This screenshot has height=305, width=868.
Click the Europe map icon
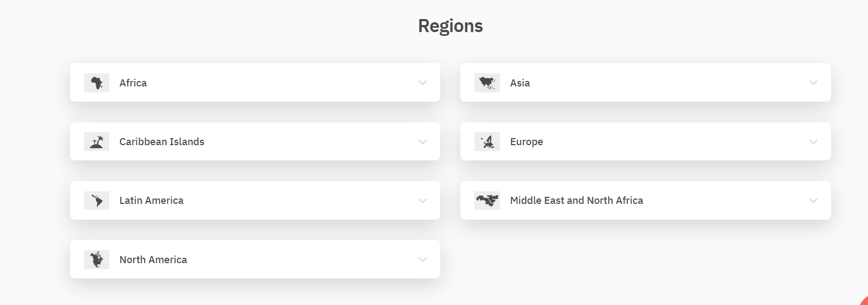(487, 141)
